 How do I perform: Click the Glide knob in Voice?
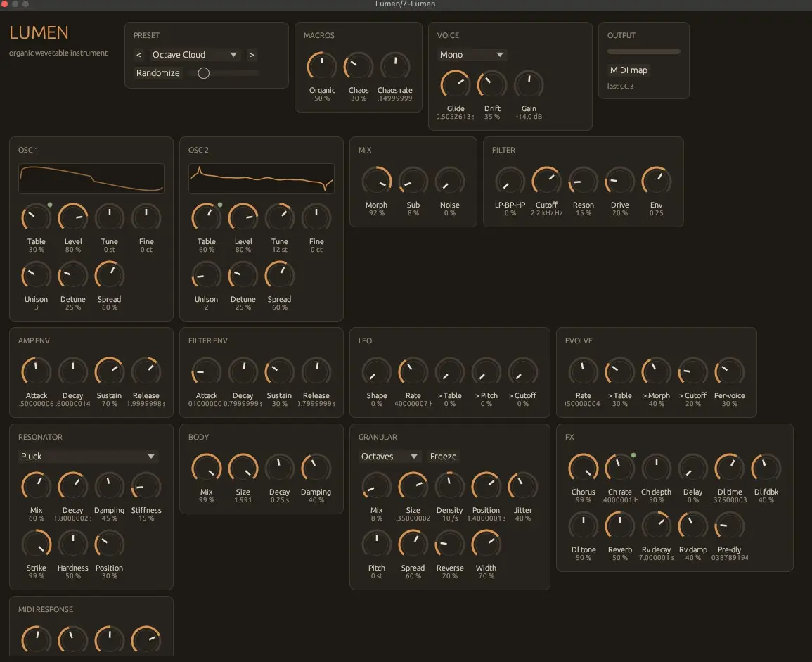[x=455, y=84]
